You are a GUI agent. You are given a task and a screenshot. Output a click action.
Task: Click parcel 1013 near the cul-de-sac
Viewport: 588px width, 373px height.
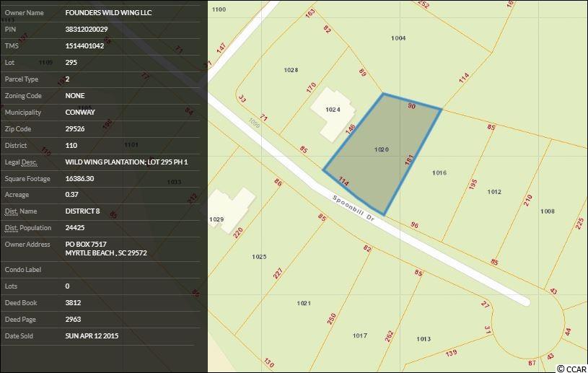pyautogui.click(x=424, y=339)
